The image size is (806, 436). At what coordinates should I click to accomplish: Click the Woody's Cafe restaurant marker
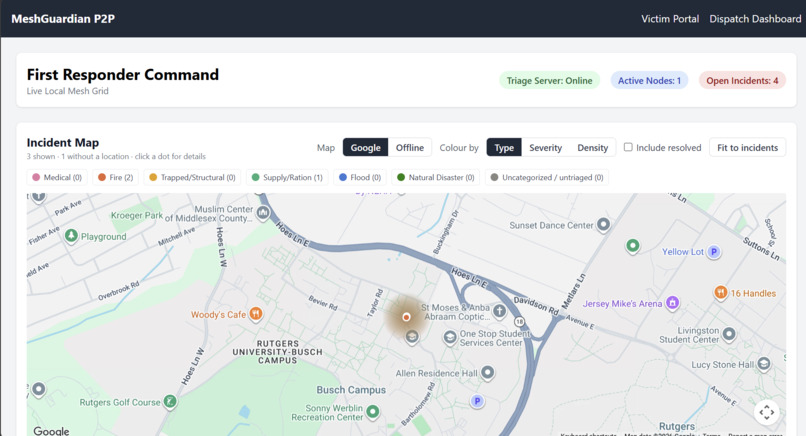pyautogui.click(x=255, y=313)
